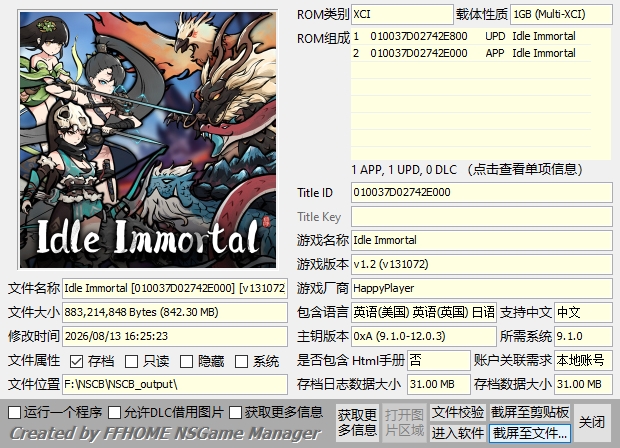Open the Idle Immortal cover image
Image resolution: width=620 pixels, height=448 pixels.
[148, 140]
